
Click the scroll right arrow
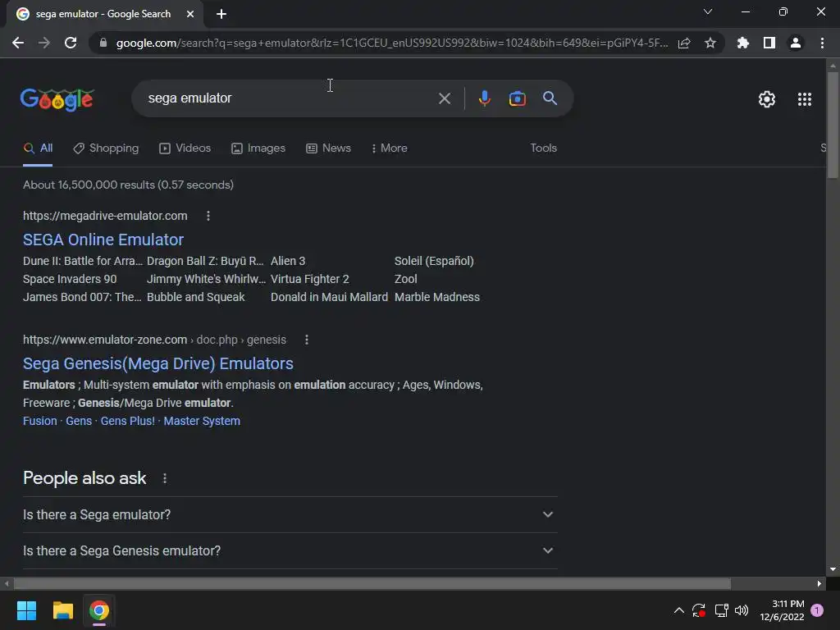(x=819, y=583)
